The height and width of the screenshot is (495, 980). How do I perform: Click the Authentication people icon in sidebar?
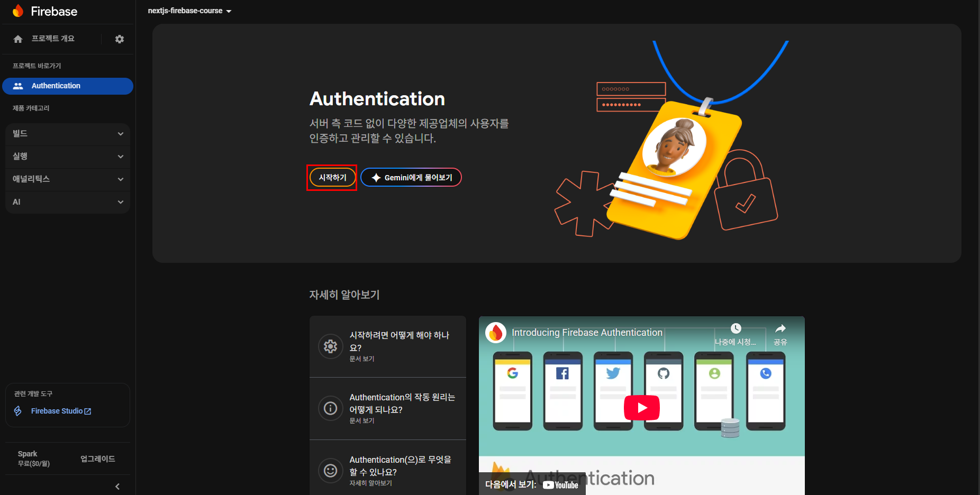point(18,86)
